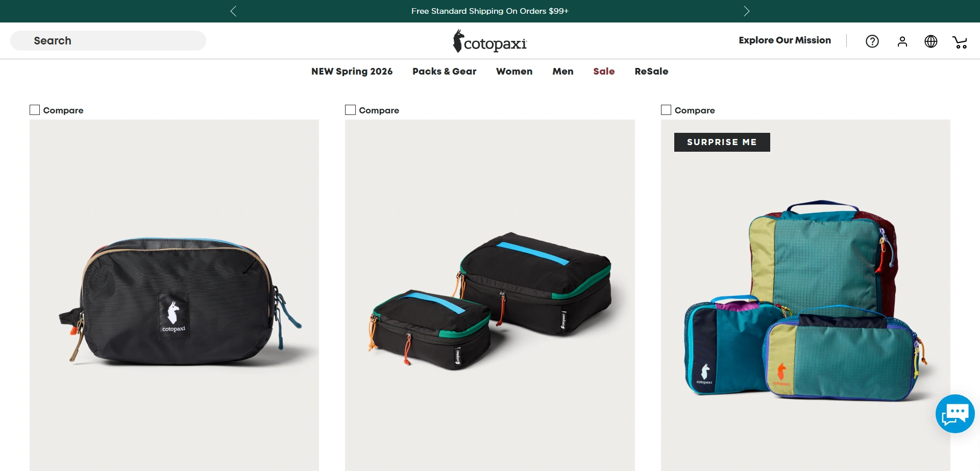Click the globe region selector icon

(931, 41)
